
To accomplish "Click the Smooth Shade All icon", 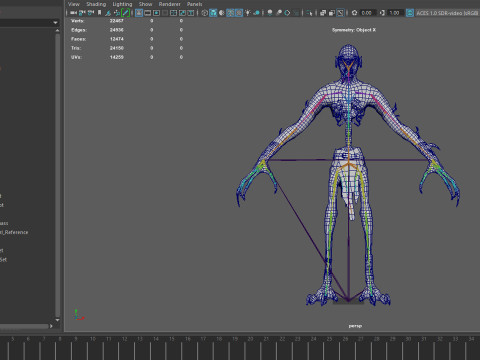I will 213,13.
